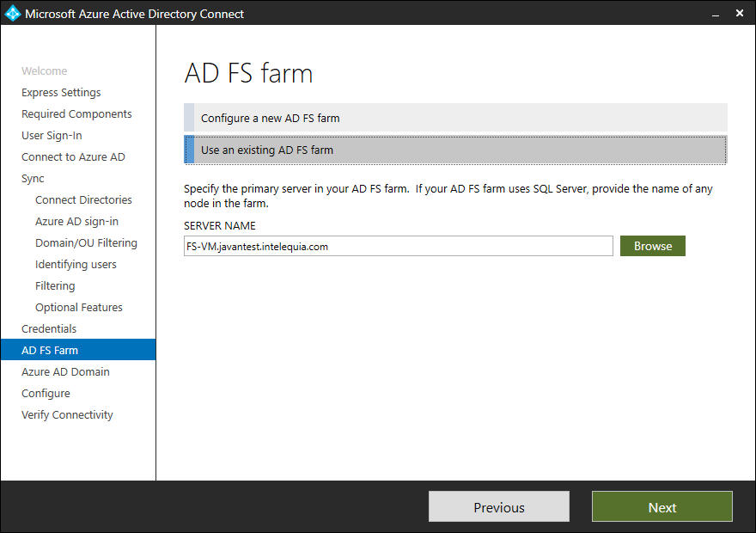The height and width of the screenshot is (533, 756).
Task: Click the Browse button
Action: (652, 245)
